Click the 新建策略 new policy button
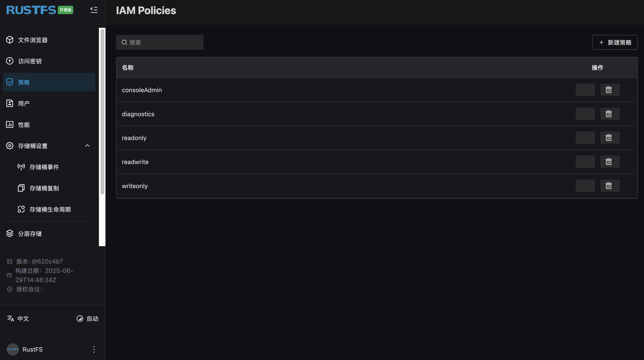This screenshot has height=360, width=644. 614,43
